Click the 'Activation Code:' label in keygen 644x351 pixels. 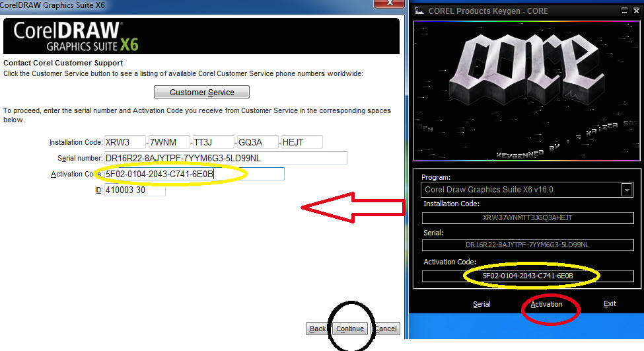pyautogui.click(x=450, y=262)
